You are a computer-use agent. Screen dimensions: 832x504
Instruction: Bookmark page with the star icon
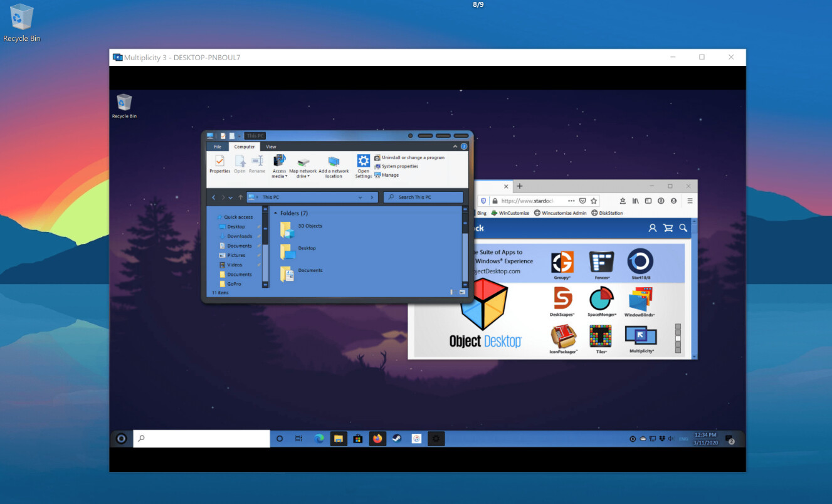click(x=593, y=201)
